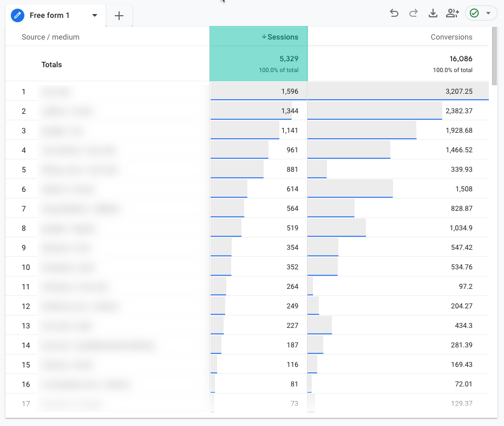
Task: Click the Source / medium column header
Action: pos(50,37)
